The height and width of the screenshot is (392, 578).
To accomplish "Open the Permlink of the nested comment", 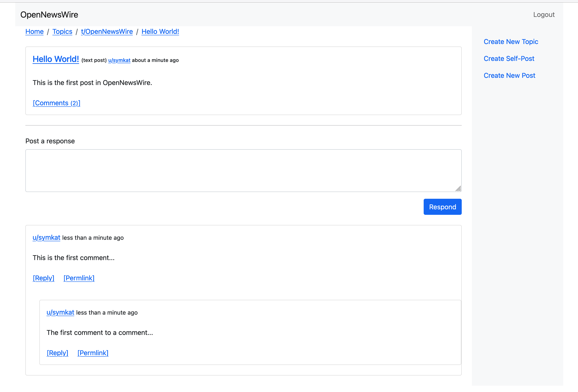I will 93,353.
